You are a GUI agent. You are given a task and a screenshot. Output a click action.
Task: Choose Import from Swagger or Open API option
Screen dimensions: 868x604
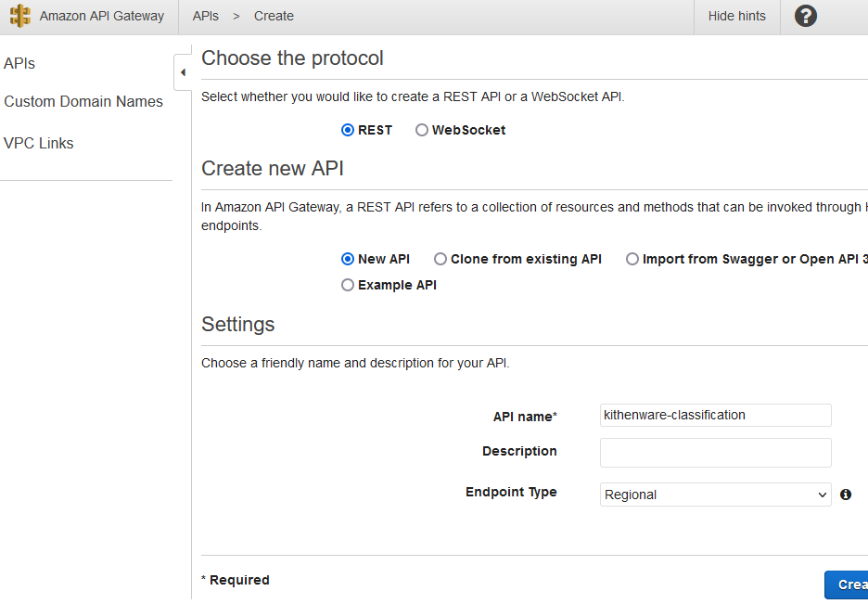[x=632, y=259]
